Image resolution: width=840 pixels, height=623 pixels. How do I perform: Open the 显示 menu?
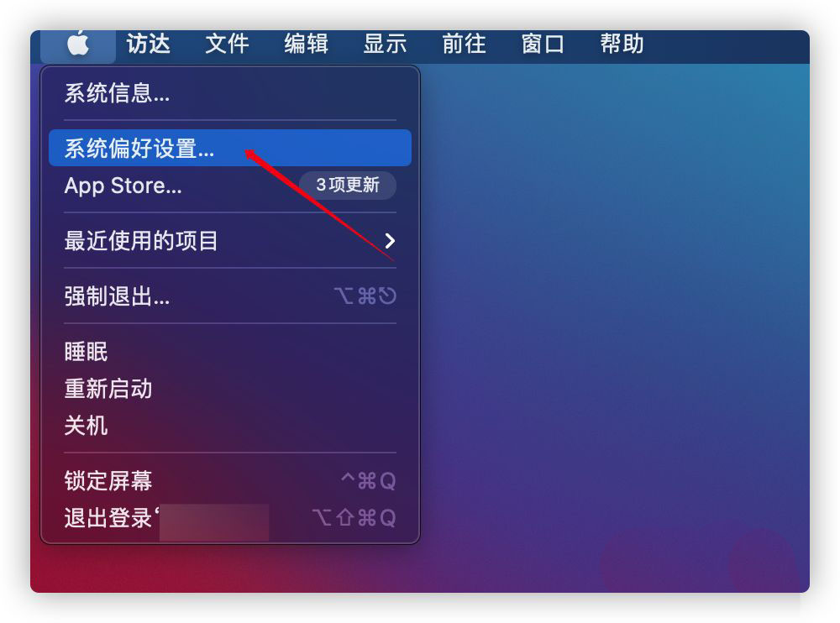(x=385, y=44)
